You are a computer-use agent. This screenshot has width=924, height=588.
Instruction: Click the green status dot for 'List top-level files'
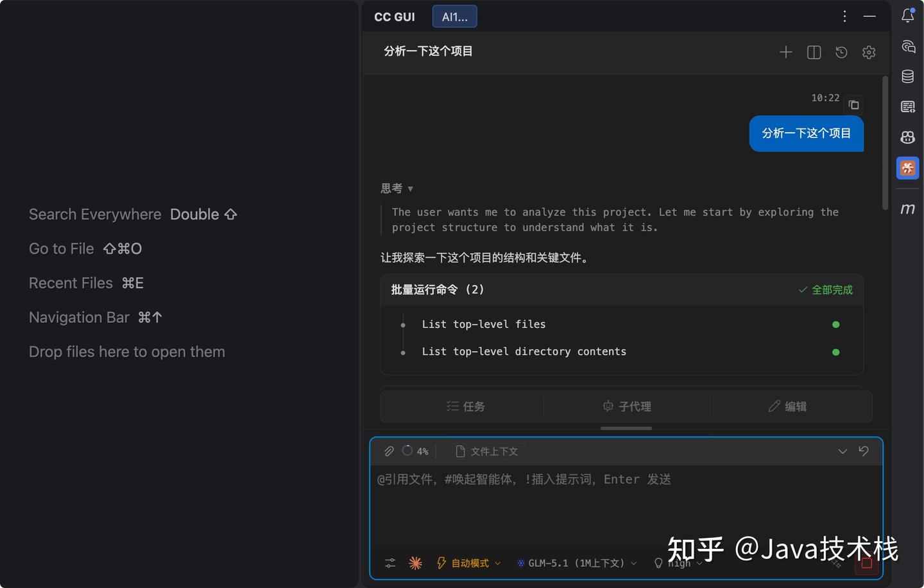[835, 324]
